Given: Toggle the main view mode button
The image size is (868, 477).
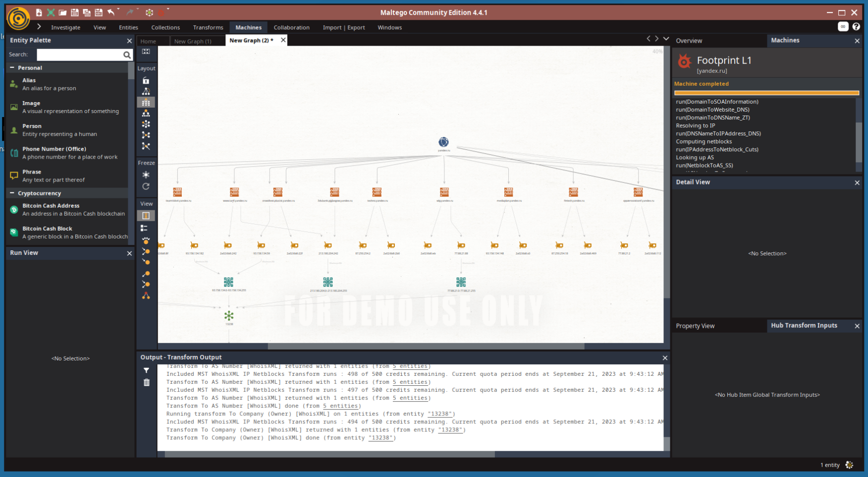Looking at the screenshot, I should click(x=146, y=216).
